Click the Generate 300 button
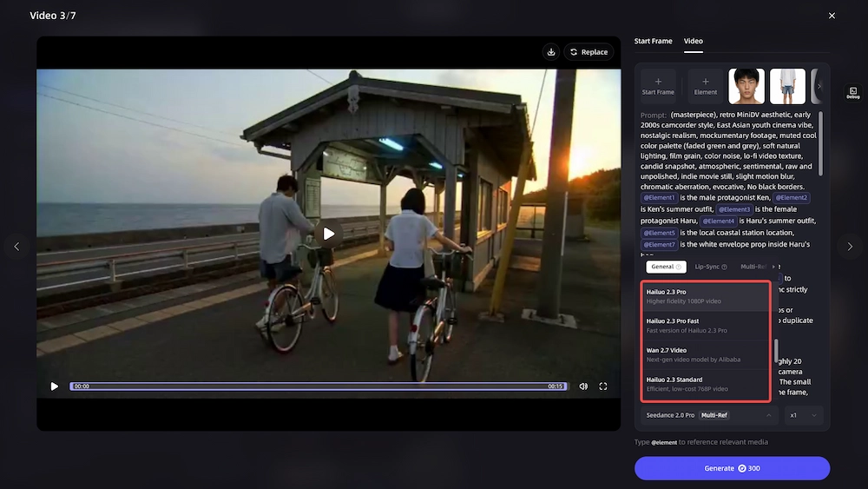 [x=732, y=468]
